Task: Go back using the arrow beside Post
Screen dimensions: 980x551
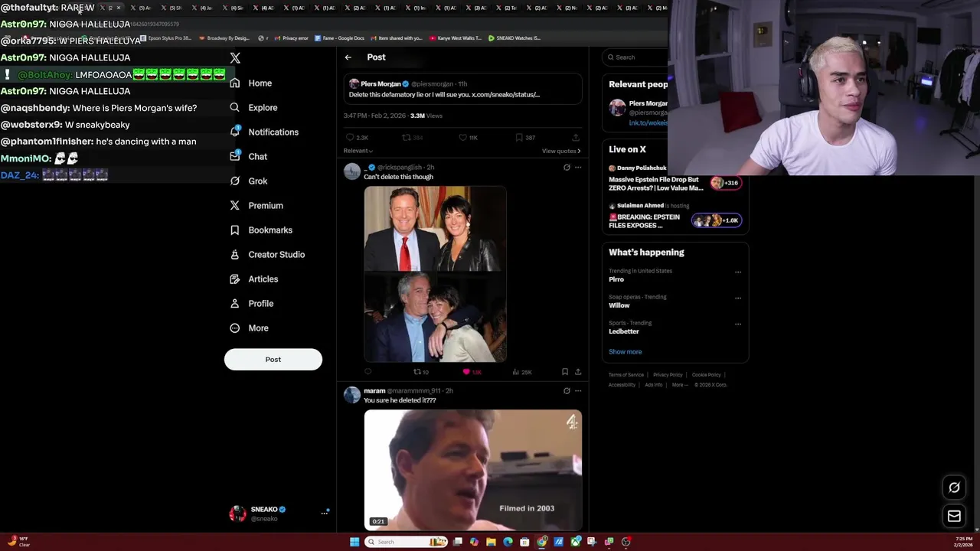Action: pyautogui.click(x=348, y=57)
